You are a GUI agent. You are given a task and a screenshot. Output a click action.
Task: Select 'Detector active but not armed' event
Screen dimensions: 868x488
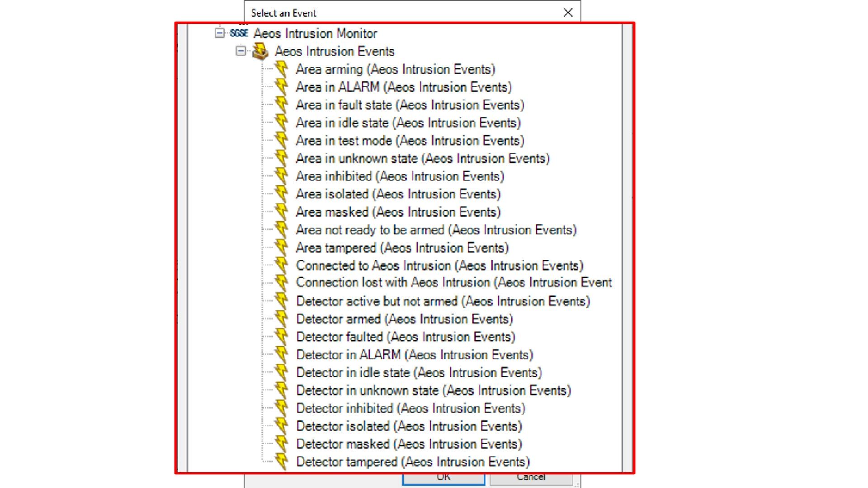pyautogui.click(x=443, y=301)
